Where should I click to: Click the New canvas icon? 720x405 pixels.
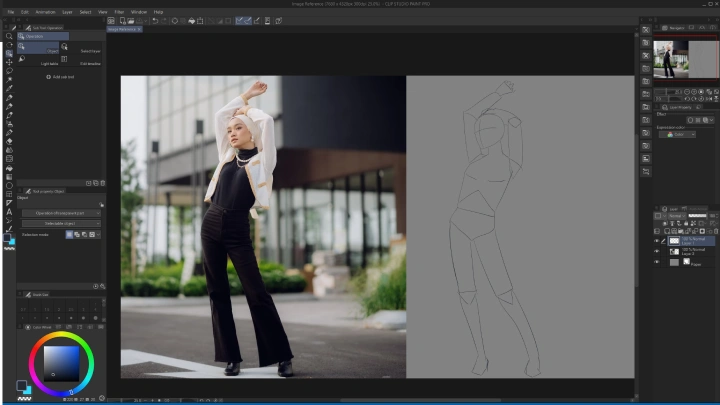(123, 21)
